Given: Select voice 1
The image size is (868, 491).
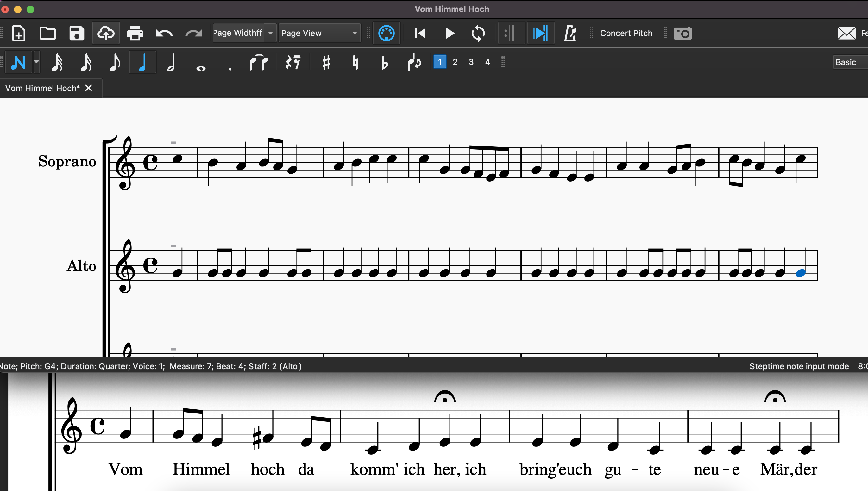Looking at the screenshot, I should [x=440, y=62].
